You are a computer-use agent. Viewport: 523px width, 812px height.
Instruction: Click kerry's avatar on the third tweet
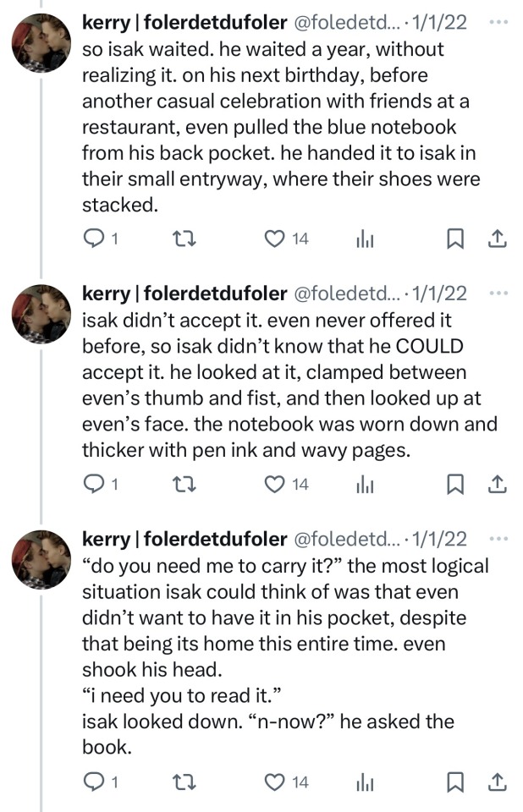pos(41,559)
